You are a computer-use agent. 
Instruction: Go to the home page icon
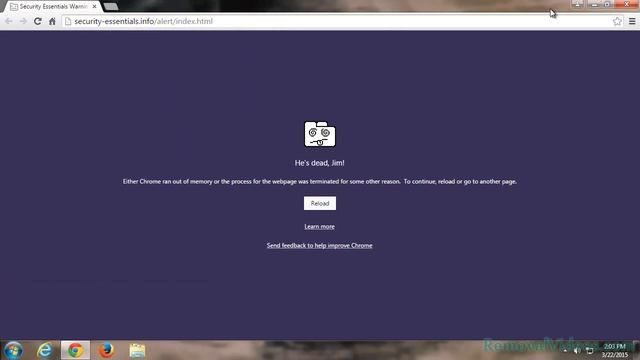point(52,21)
